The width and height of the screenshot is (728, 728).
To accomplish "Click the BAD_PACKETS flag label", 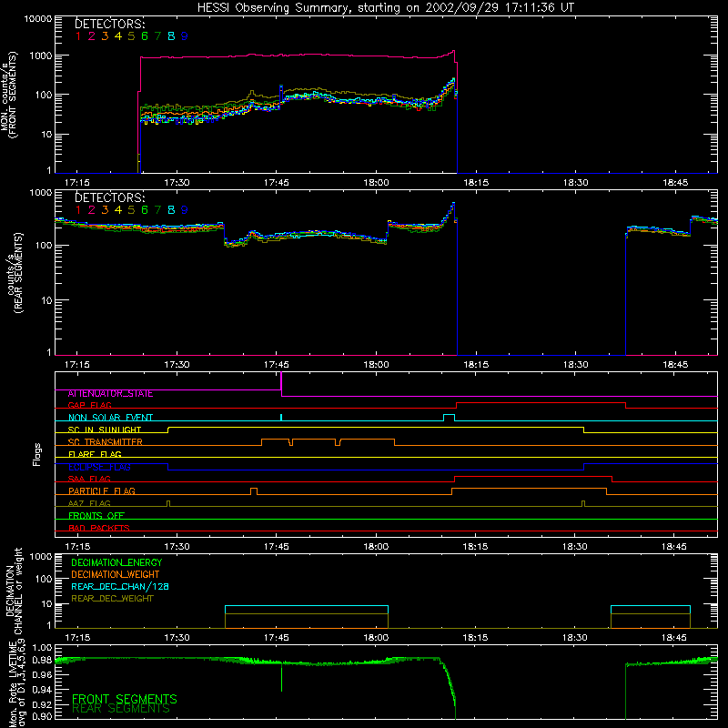I will (99, 528).
